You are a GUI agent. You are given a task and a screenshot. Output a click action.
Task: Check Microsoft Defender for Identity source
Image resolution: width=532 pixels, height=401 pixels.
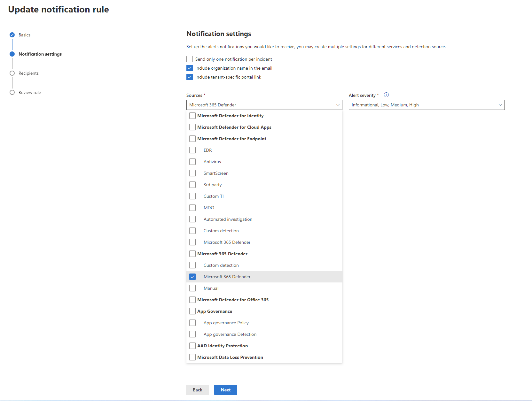click(192, 116)
